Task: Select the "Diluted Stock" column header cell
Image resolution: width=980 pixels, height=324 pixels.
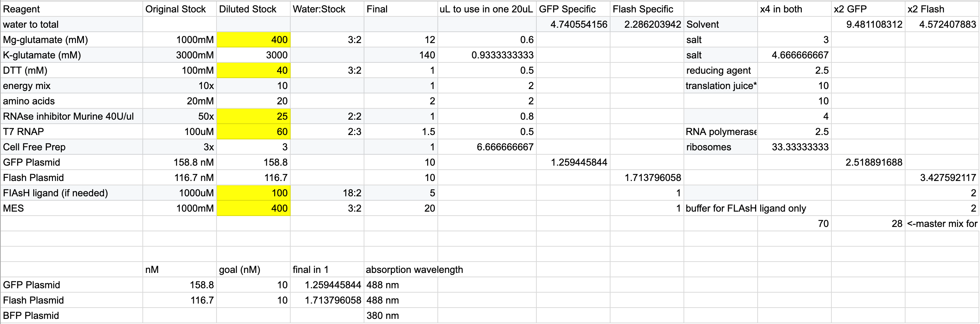Action: click(x=253, y=9)
